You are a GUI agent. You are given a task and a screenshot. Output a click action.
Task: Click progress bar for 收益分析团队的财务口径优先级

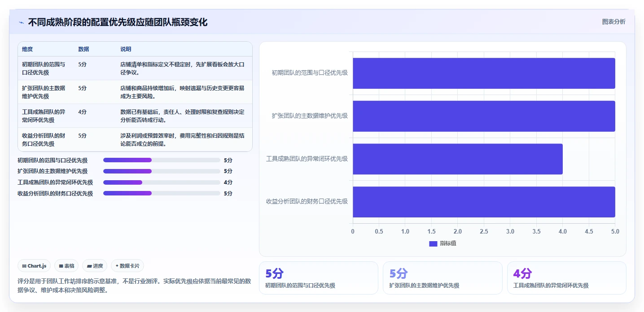(162, 193)
